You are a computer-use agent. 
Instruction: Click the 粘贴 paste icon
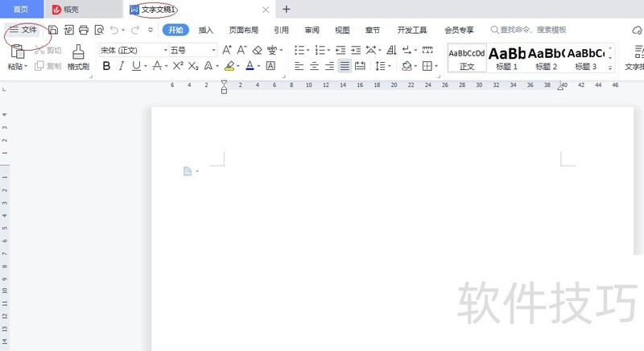point(17,52)
